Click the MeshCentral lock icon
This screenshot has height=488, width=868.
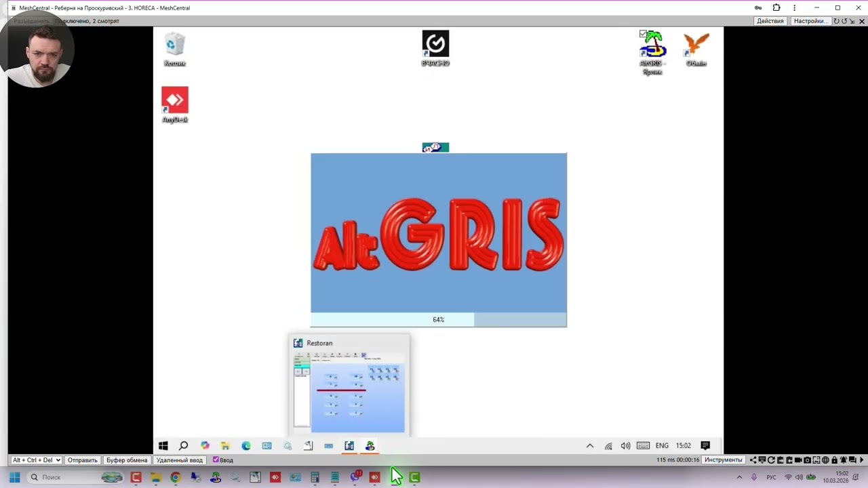tap(834, 460)
